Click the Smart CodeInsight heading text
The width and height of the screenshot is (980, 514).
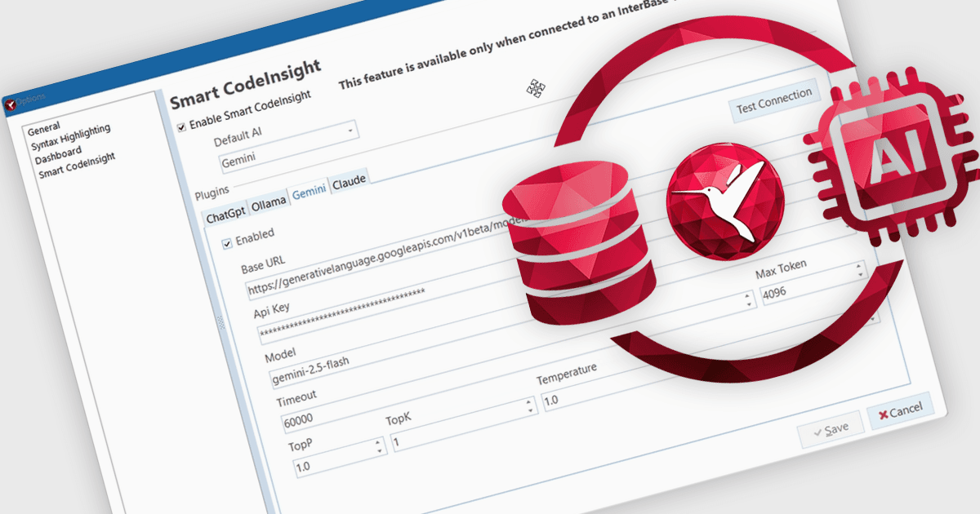point(245,83)
